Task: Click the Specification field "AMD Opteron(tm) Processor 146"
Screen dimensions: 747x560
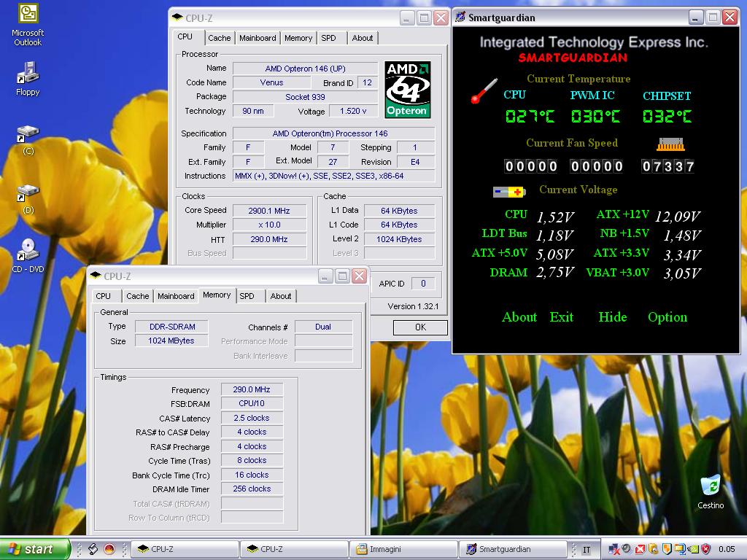Action: click(x=333, y=133)
